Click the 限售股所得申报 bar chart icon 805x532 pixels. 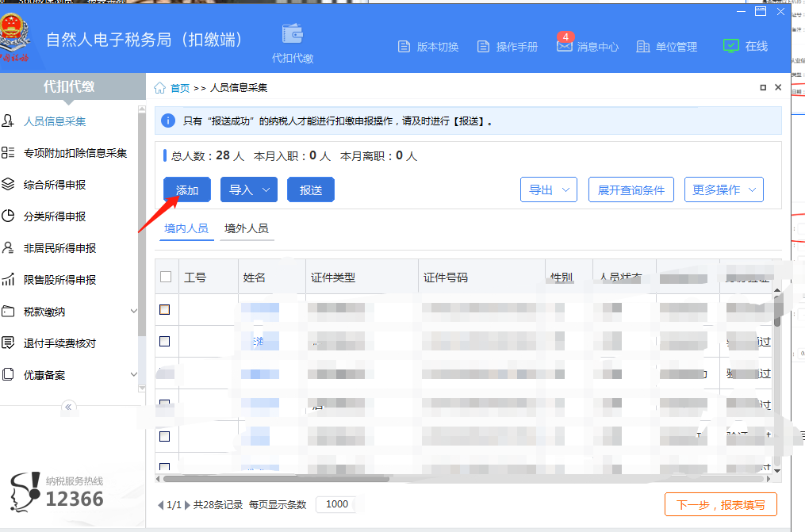[x=8, y=280]
